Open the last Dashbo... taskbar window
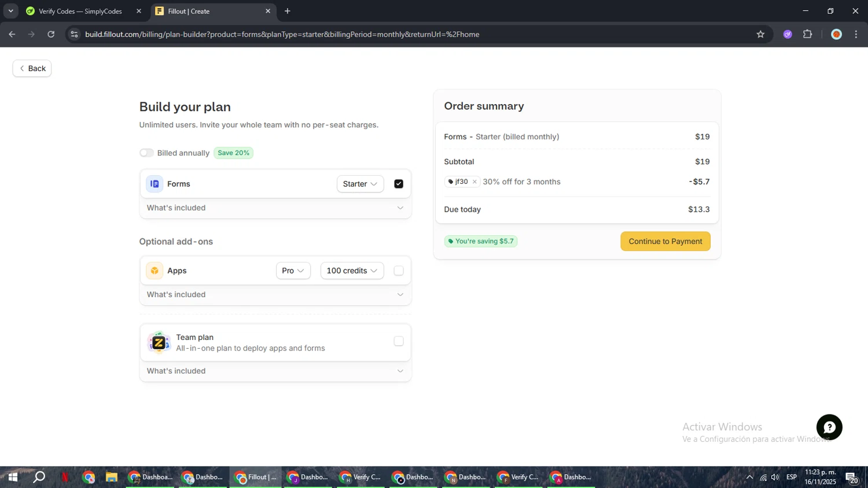Image resolution: width=868 pixels, height=488 pixels. (x=571, y=477)
